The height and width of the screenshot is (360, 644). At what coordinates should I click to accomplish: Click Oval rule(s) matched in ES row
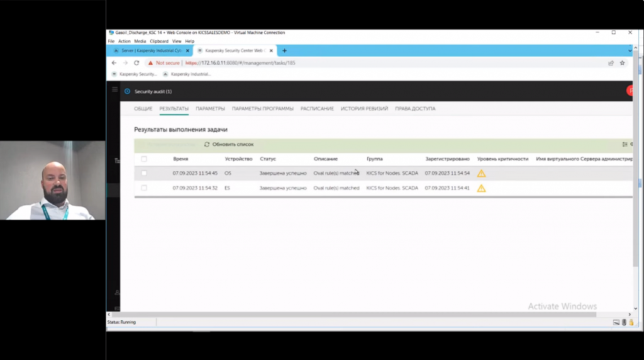click(336, 188)
